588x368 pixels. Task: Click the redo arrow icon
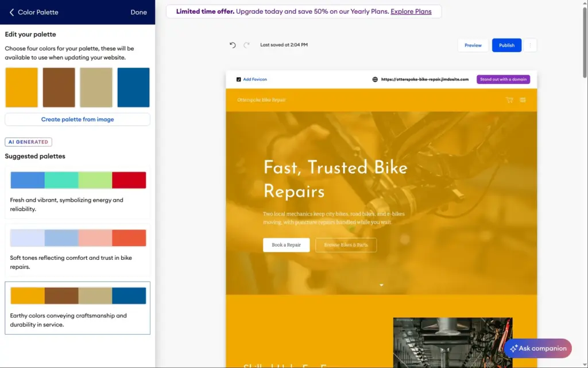click(x=246, y=45)
